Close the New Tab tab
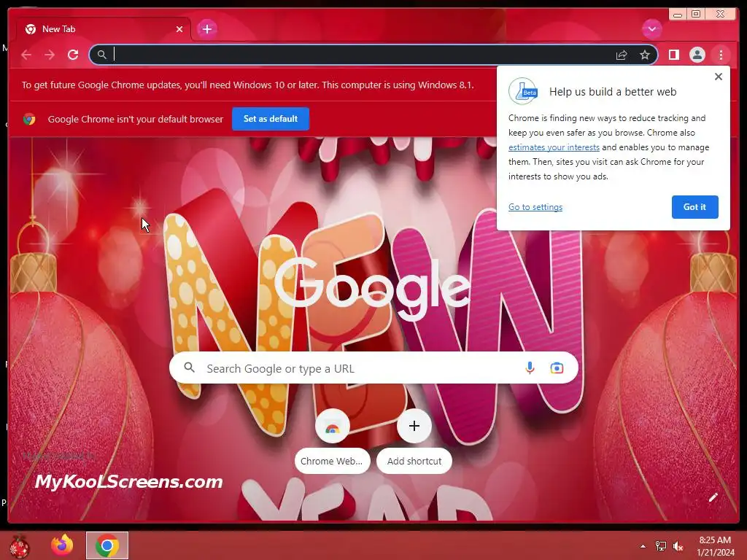The height and width of the screenshot is (560, 747). pos(179,29)
